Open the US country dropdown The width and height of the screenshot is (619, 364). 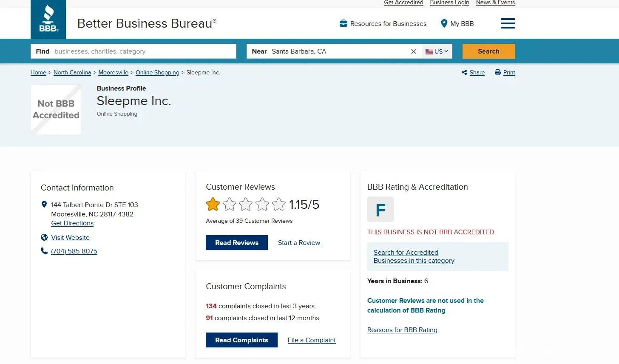[437, 51]
